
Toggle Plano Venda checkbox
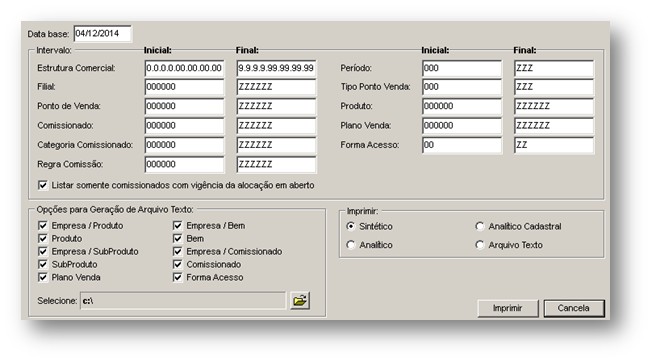pyautogui.click(x=42, y=277)
